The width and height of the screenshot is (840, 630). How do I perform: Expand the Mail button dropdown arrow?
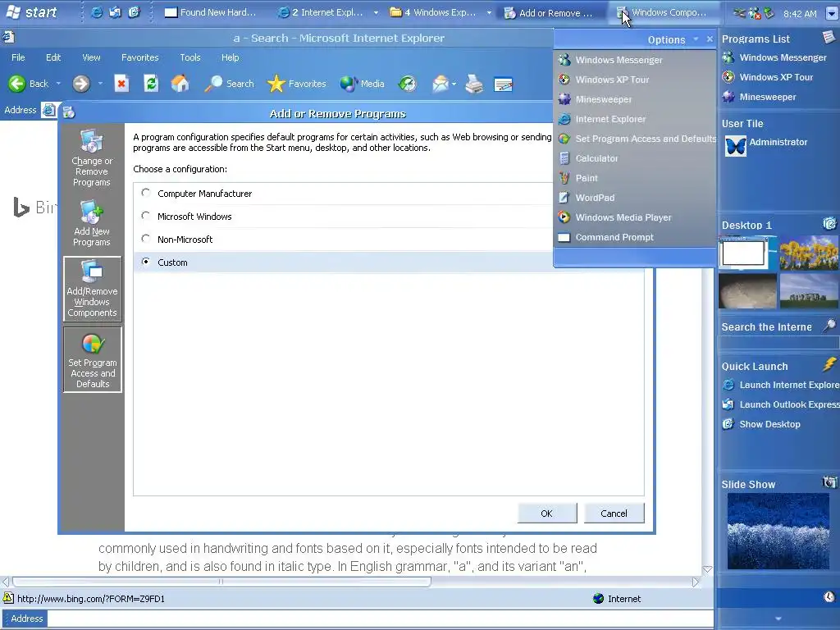click(454, 84)
